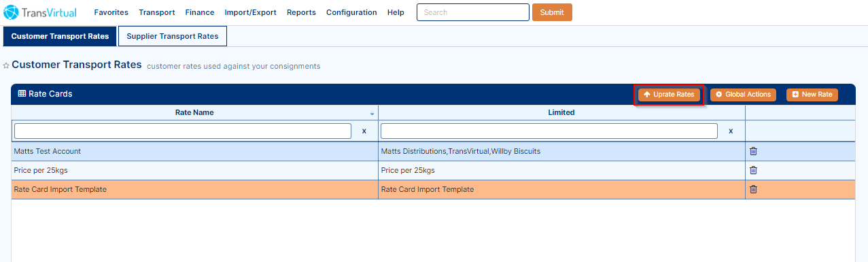868x262 pixels.
Task: Open the Reports menu
Action: point(301,12)
